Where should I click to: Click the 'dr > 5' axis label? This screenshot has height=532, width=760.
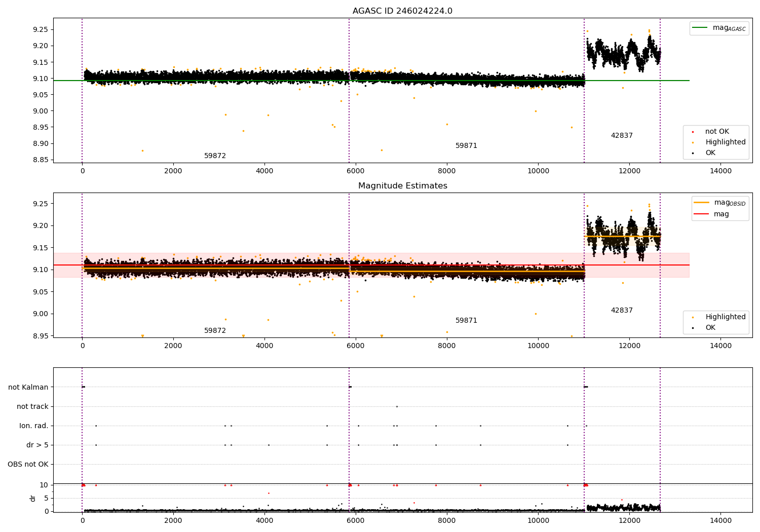[x=37, y=445]
